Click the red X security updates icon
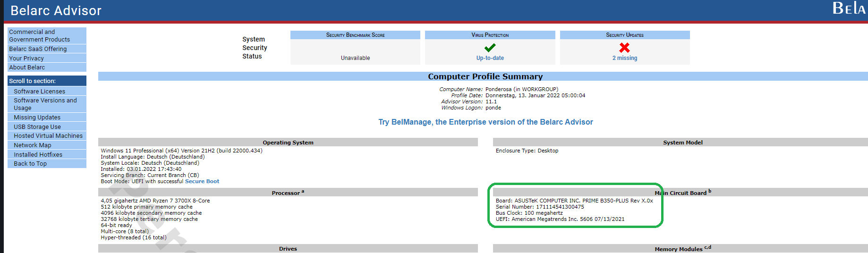 click(624, 48)
